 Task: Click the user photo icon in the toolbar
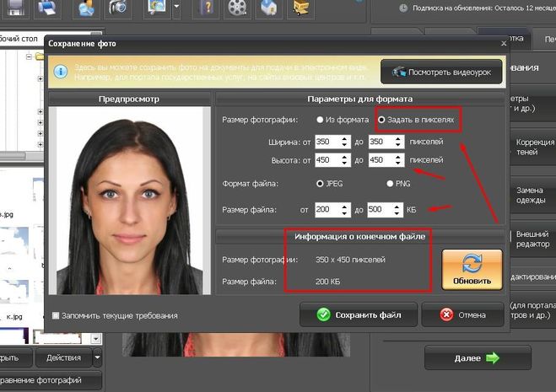86,8
